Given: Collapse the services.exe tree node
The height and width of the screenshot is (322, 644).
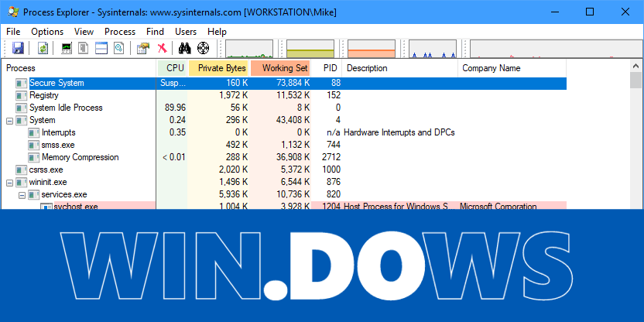Looking at the screenshot, I should pos(22,195).
